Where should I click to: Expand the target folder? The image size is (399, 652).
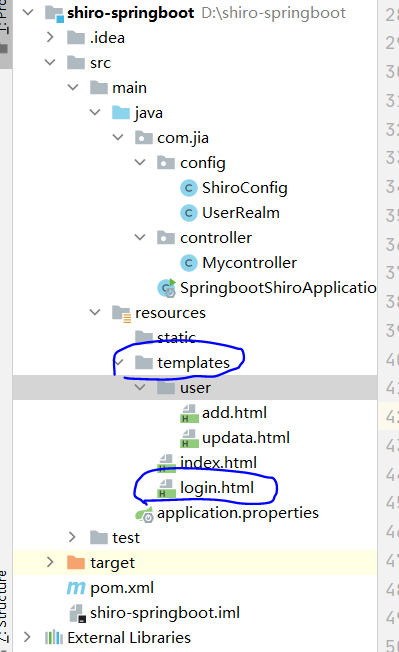pyautogui.click(x=50, y=562)
